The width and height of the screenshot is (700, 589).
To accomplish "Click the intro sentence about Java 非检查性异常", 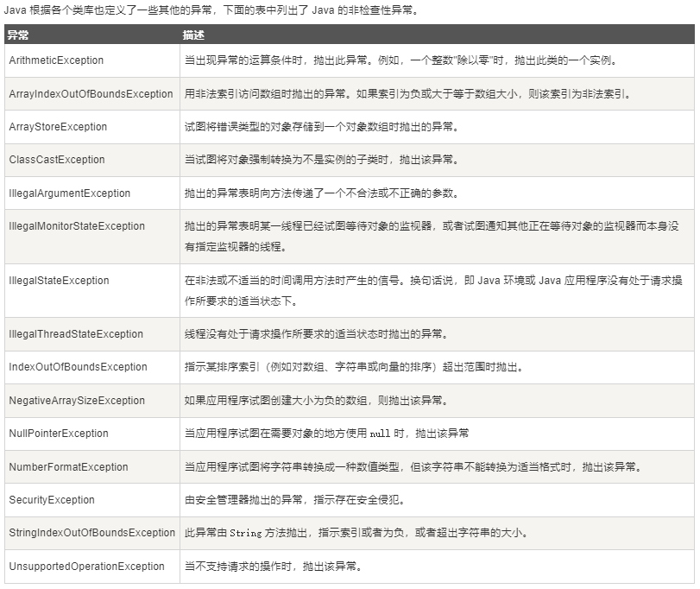I will [x=212, y=9].
